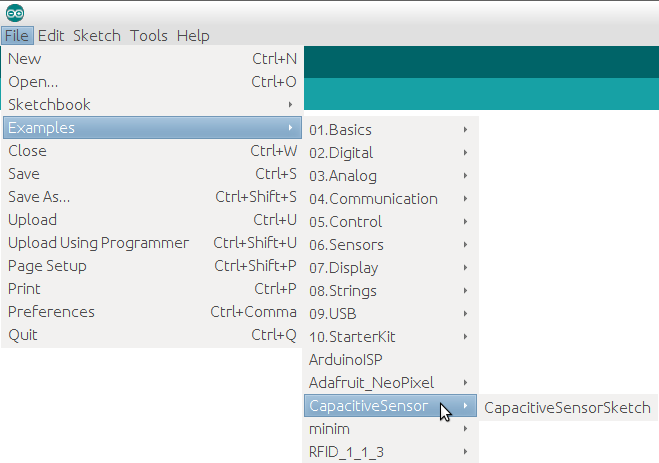Click the Arduino logo icon in title bar
This screenshot has height=463, width=659.
[x=14, y=12]
